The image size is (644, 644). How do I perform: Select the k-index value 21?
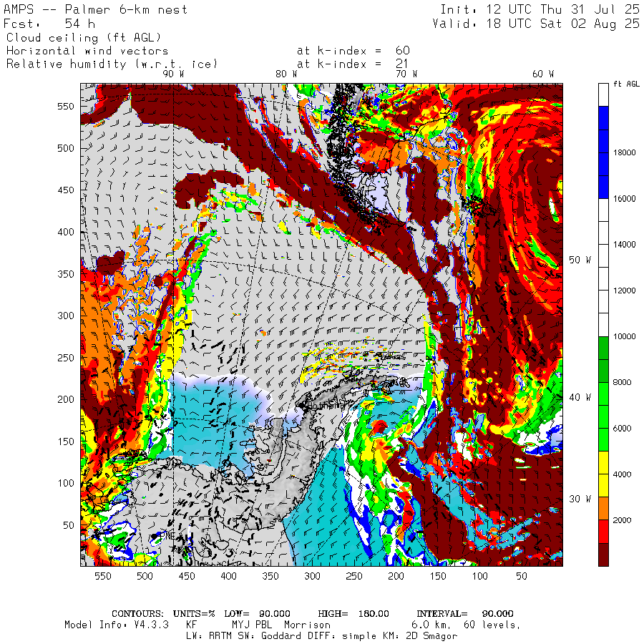(401, 64)
